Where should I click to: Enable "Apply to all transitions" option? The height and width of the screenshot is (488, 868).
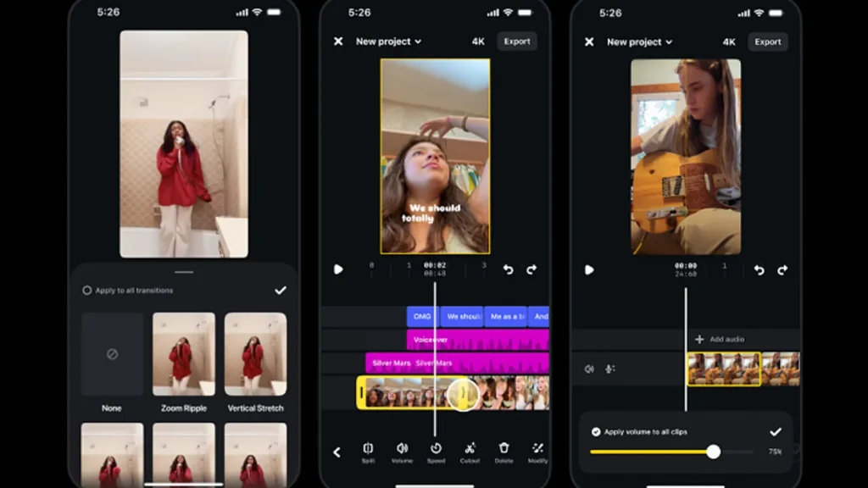[x=86, y=291]
